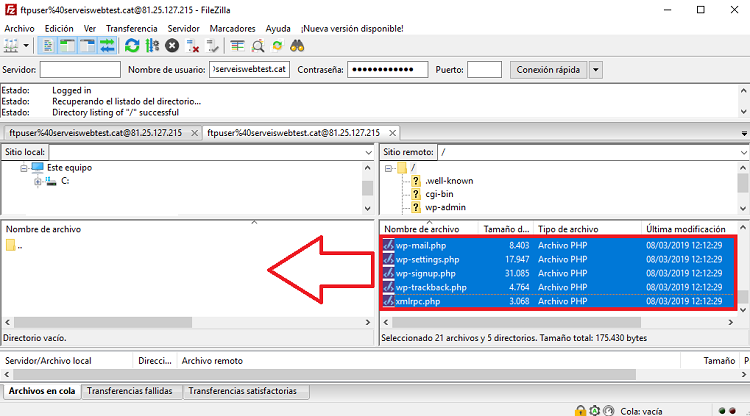Click remote file list horizontal scrollbar

[x=516, y=322]
